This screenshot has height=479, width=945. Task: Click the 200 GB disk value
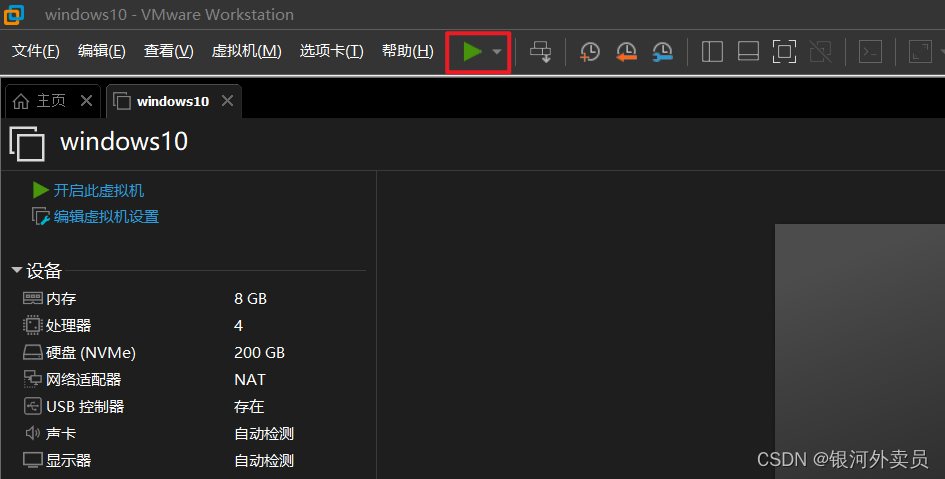[259, 352]
